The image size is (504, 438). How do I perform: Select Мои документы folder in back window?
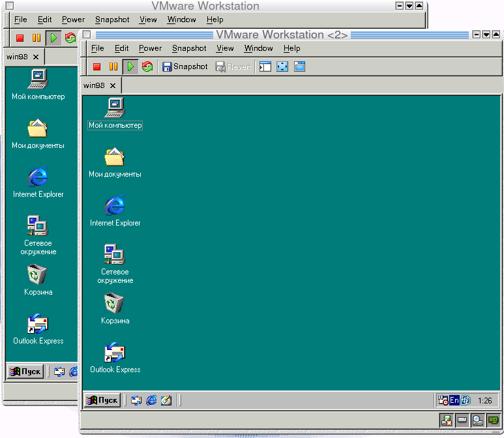38,134
